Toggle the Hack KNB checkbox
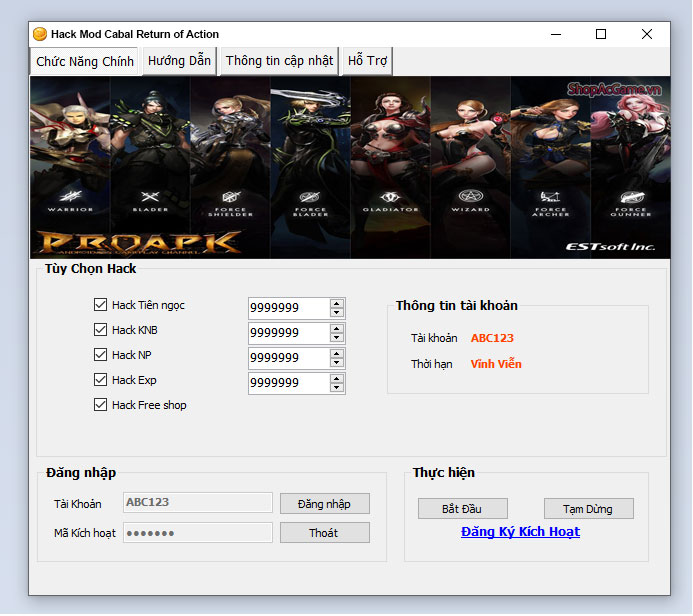This screenshot has width=693, height=616. click(x=100, y=330)
